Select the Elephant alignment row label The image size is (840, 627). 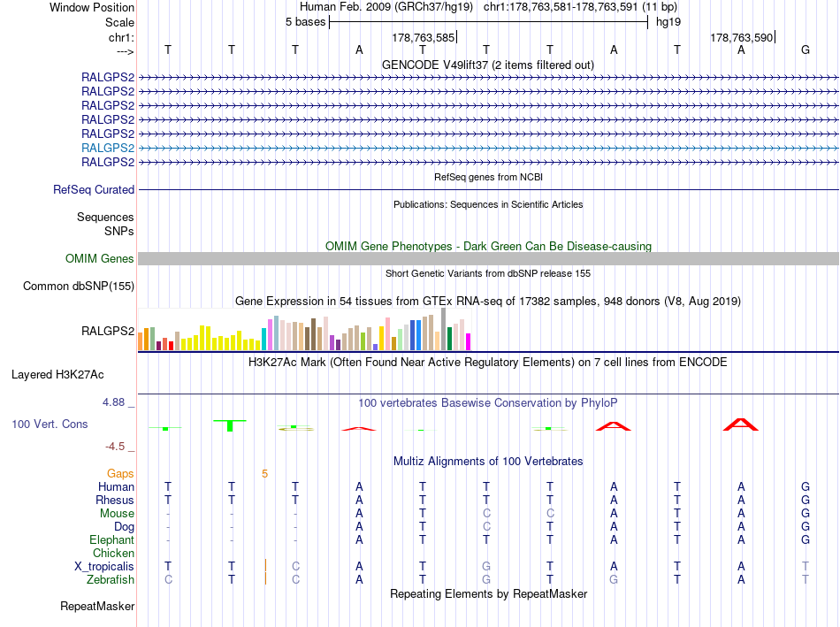111,540
